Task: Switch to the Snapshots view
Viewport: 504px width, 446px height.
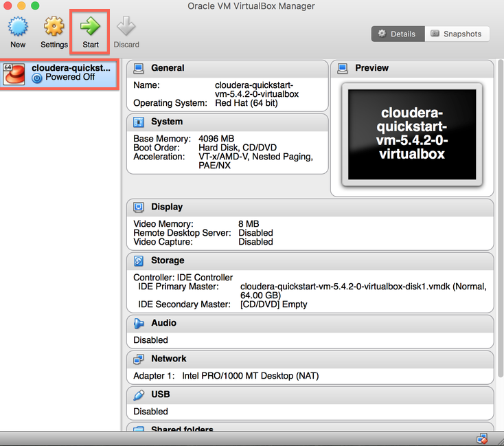Action: (x=457, y=34)
